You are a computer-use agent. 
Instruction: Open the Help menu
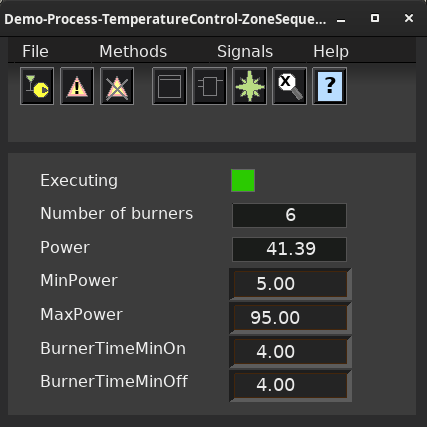[331, 52]
